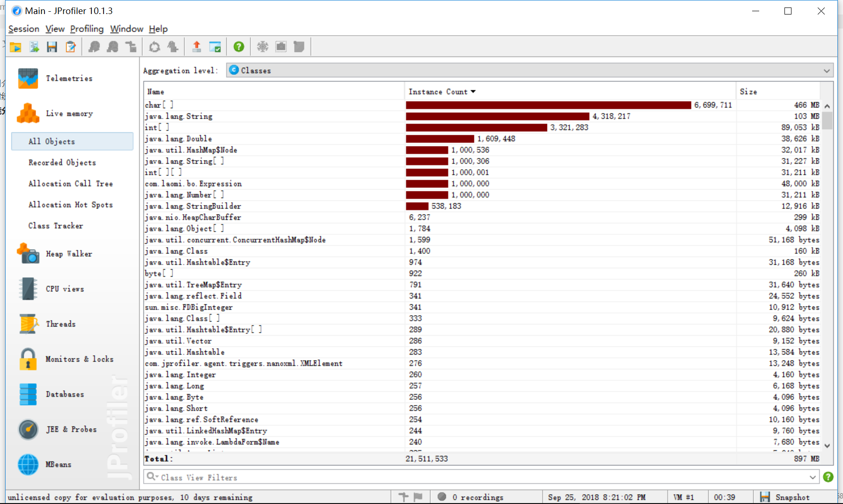Open the Databases section icon
The image size is (843, 504).
pyautogui.click(x=28, y=394)
